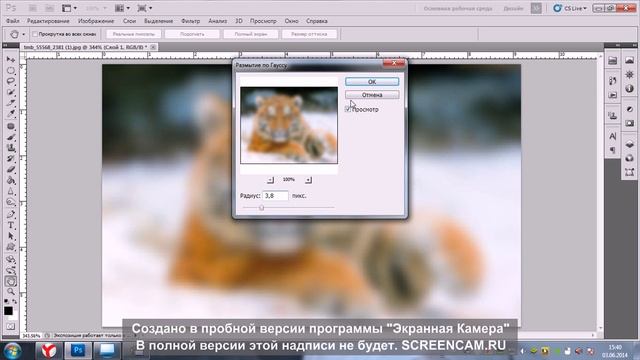Image resolution: width=640 pixels, height=360 pixels.
Task: Select the 3D Camera Rotate tool
Action: point(11,270)
